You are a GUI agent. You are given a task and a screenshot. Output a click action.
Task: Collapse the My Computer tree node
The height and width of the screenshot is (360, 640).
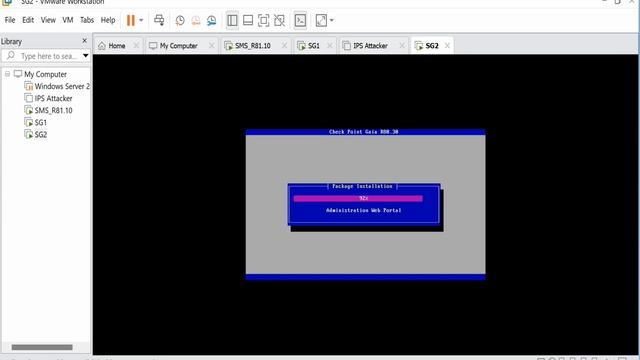point(7,74)
